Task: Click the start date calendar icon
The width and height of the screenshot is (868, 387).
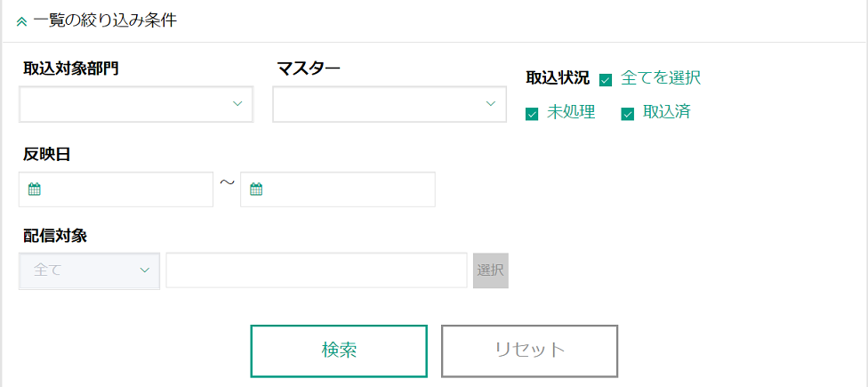Action: point(34,189)
